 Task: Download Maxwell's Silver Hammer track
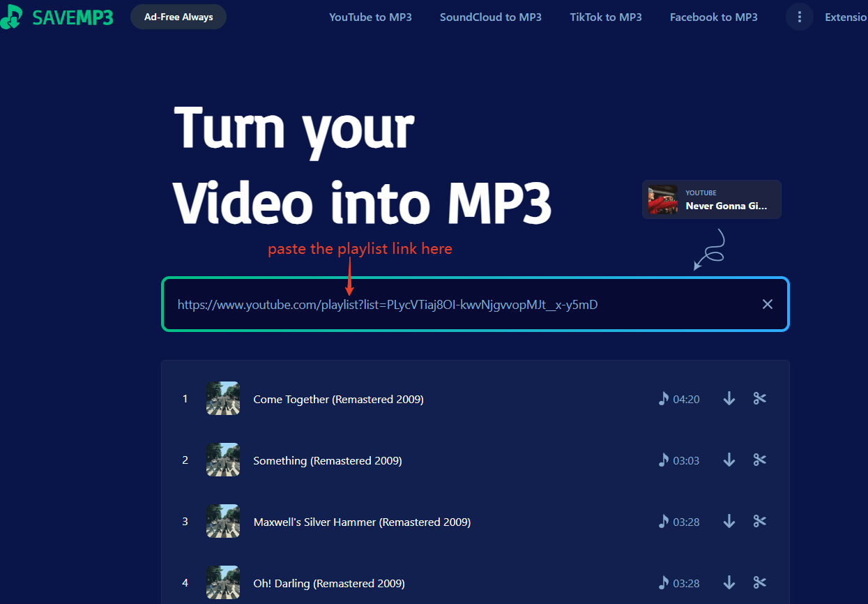729,522
